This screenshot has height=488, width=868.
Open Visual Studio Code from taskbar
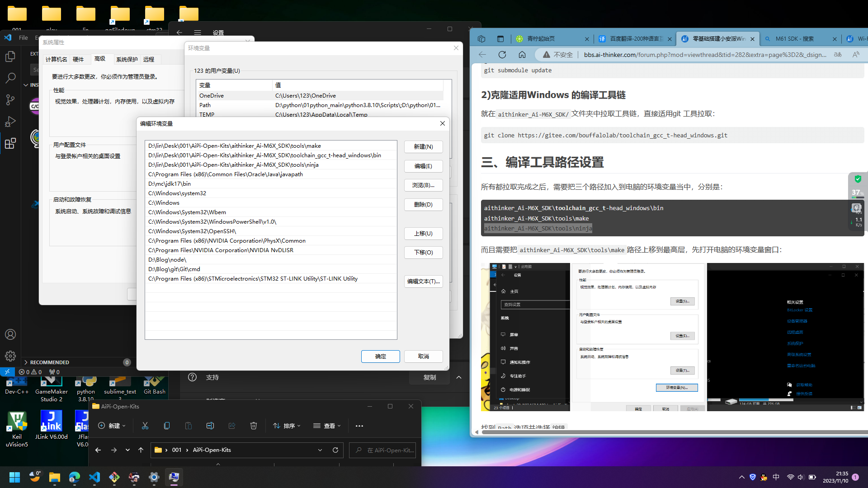coord(94,477)
